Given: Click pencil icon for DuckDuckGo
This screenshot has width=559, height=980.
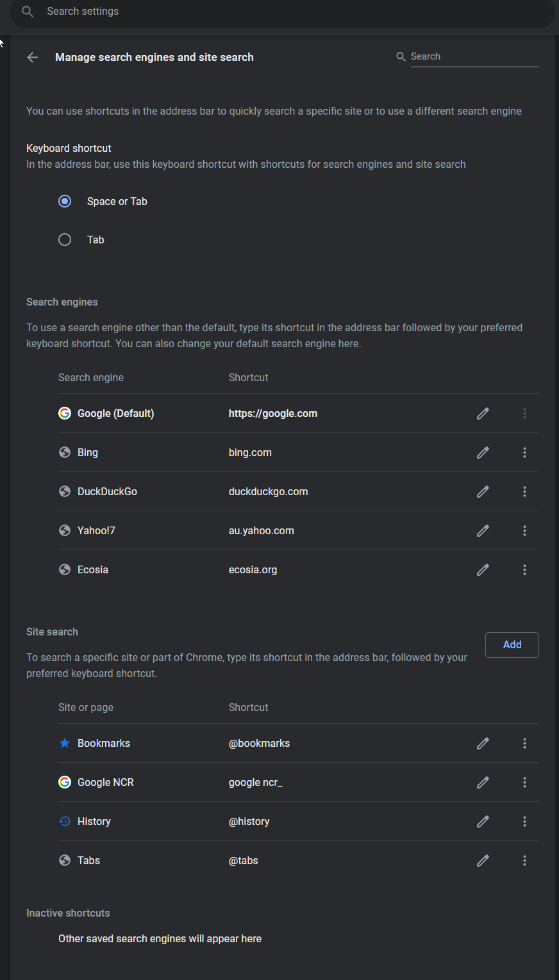Looking at the screenshot, I should tap(483, 492).
